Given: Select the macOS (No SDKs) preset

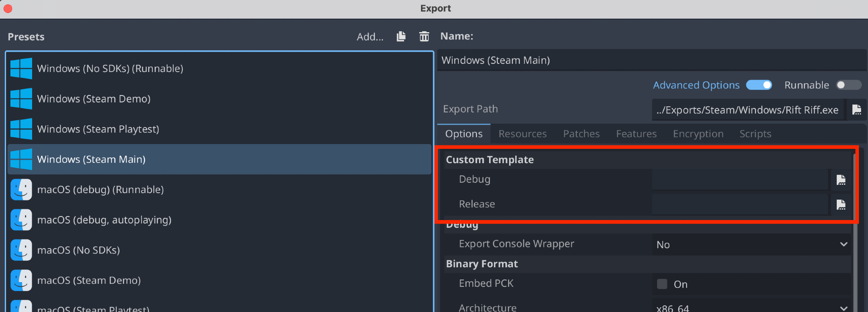Looking at the screenshot, I should [79, 250].
